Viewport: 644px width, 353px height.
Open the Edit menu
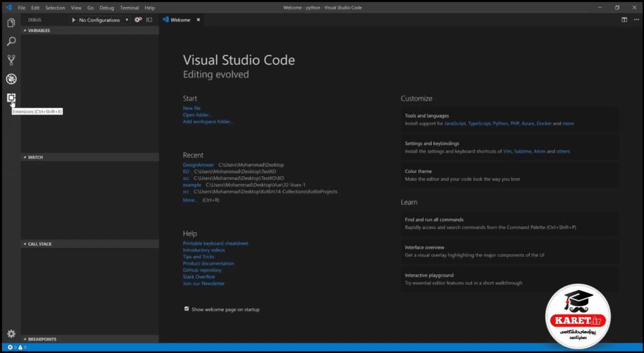[x=35, y=8]
